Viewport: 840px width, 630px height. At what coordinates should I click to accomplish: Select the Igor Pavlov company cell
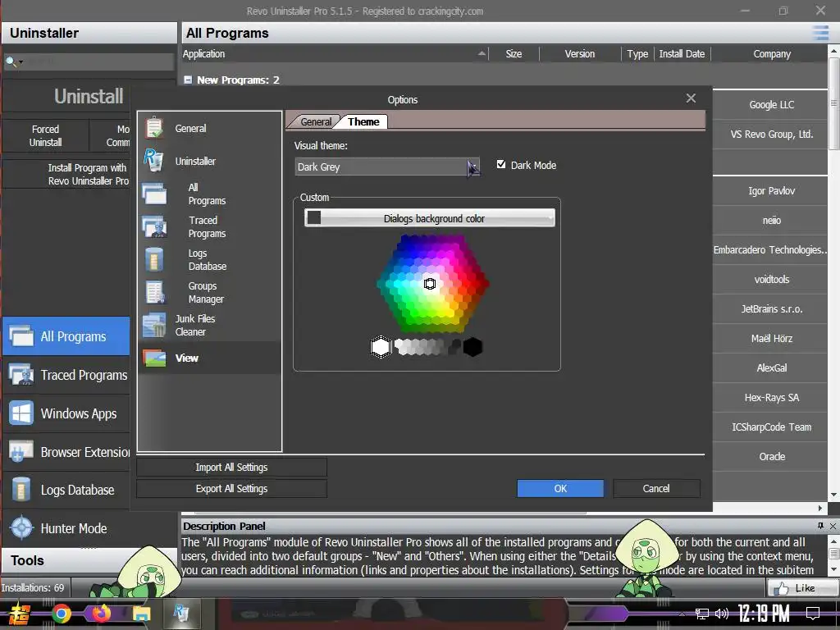click(771, 190)
